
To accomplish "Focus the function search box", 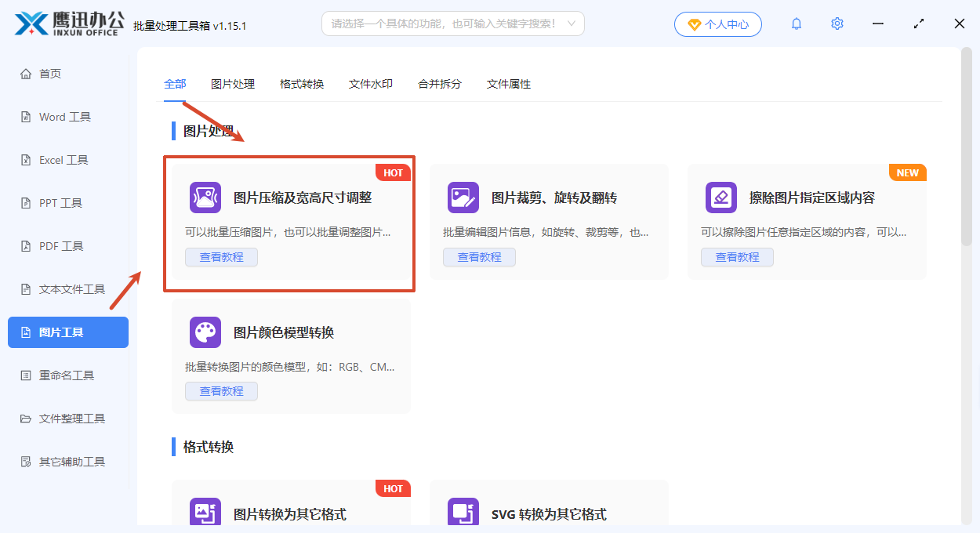I will tap(453, 24).
